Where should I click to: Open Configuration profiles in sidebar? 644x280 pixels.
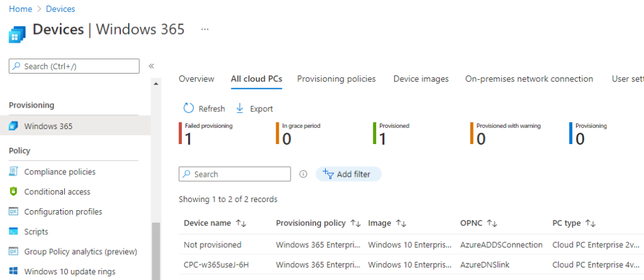coord(64,212)
